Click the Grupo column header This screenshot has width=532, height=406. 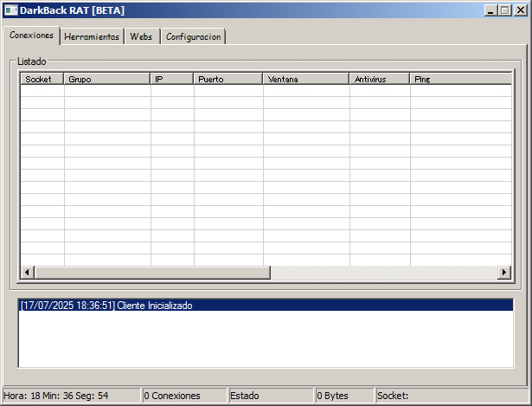point(107,79)
